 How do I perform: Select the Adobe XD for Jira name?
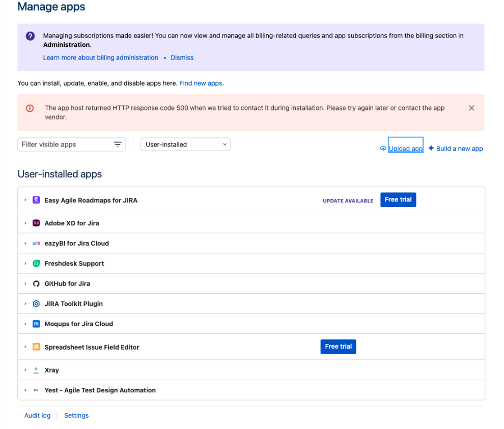point(72,223)
